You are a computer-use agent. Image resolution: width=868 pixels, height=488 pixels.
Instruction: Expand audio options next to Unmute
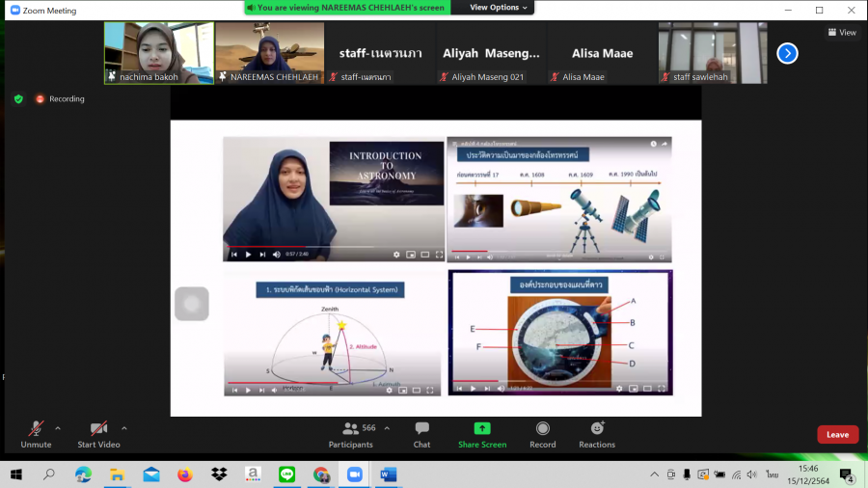58,428
